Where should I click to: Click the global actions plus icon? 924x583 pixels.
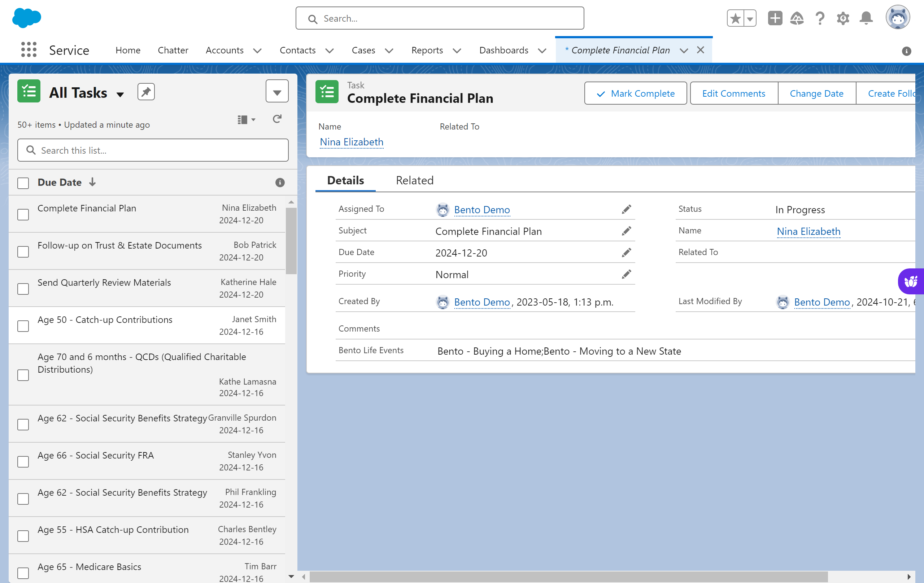[x=775, y=18]
